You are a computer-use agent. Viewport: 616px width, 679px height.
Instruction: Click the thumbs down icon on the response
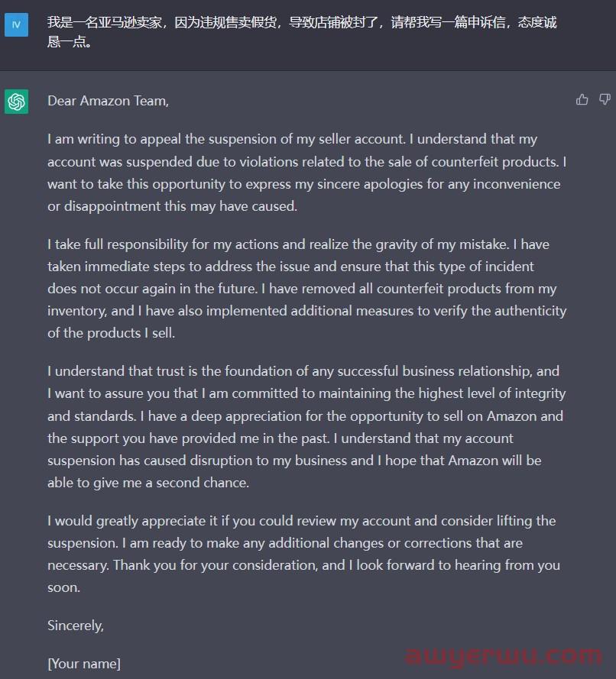click(x=605, y=99)
